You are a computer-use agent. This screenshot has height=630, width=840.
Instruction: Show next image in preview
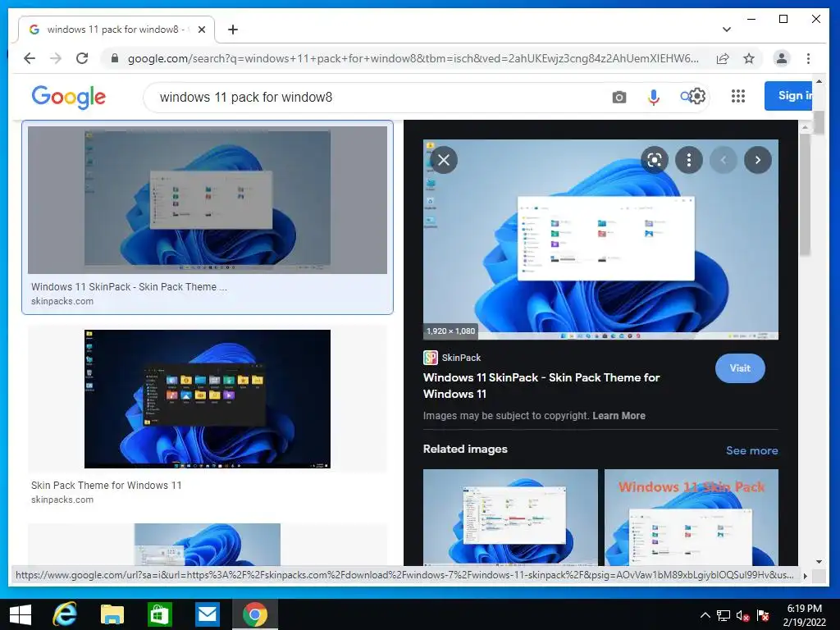point(757,160)
